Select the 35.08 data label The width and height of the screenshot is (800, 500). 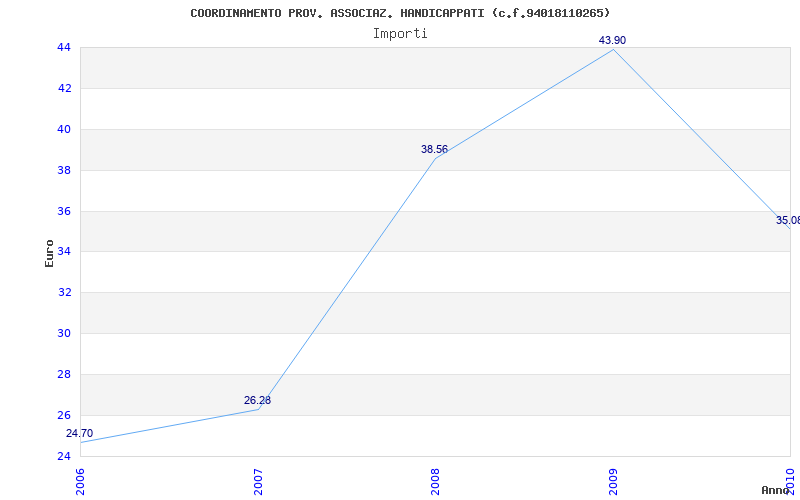point(788,220)
